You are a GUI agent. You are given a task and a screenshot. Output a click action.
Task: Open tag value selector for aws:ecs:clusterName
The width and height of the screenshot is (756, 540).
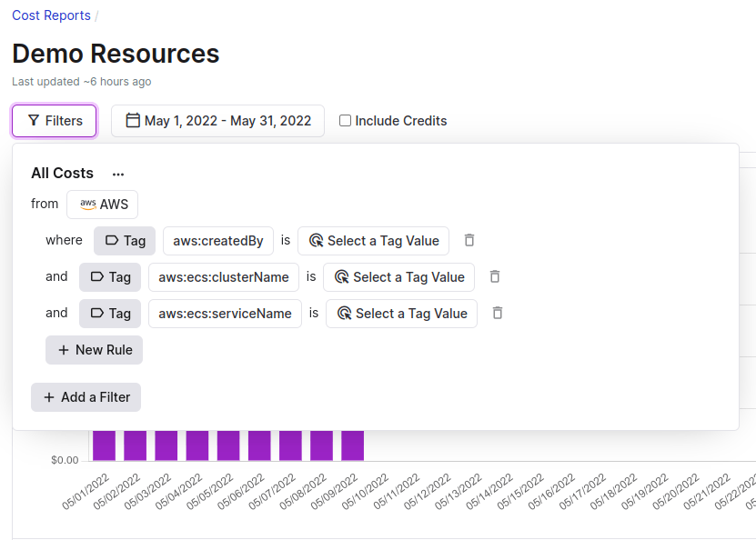pos(398,277)
